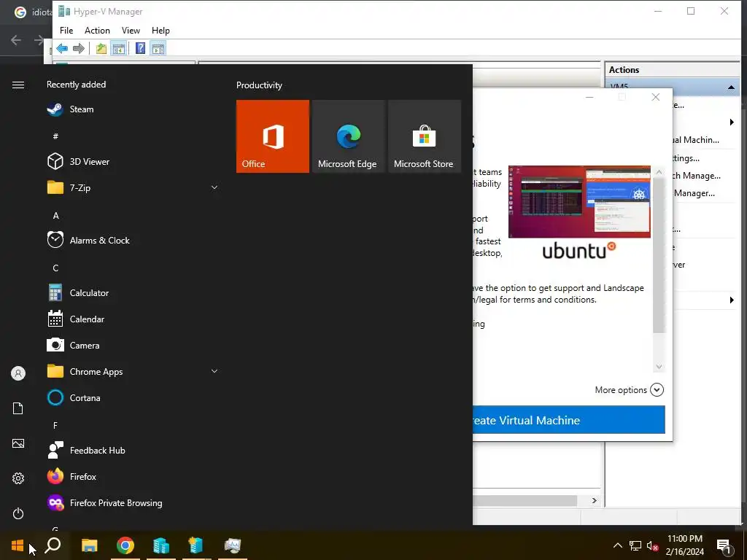Open File Explorer from taskbar
The height and width of the screenshot is (560, 747).
pyautogui.click(x=90, y=545)
